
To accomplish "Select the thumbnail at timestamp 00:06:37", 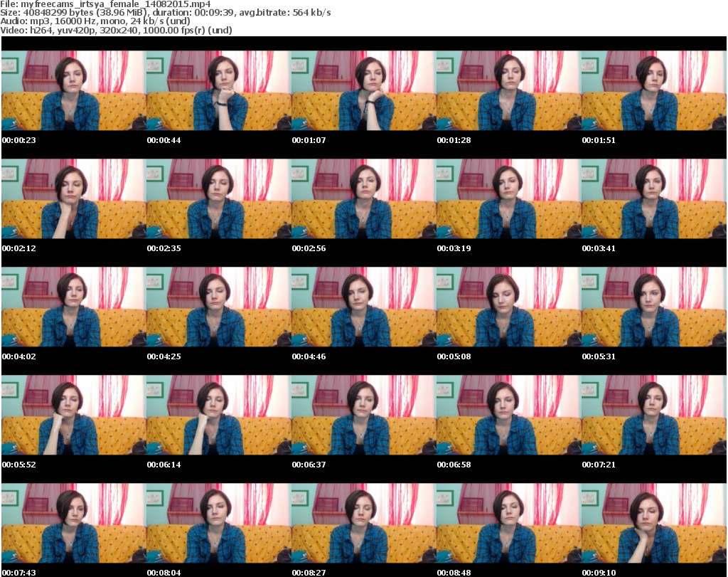I will point(364,415).
